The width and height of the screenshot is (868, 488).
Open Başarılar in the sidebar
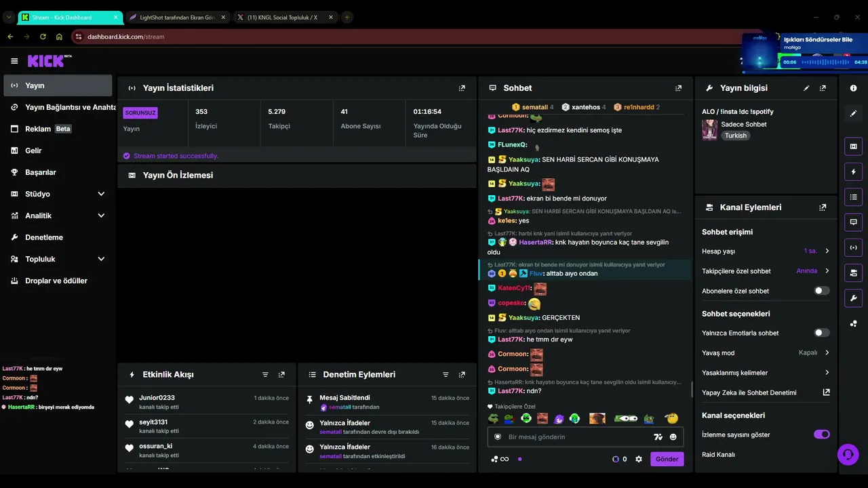pos(58,172)
